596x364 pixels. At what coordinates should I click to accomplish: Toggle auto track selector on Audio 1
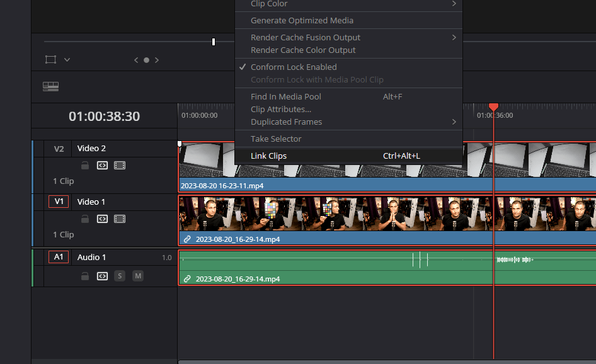[102, 276]
